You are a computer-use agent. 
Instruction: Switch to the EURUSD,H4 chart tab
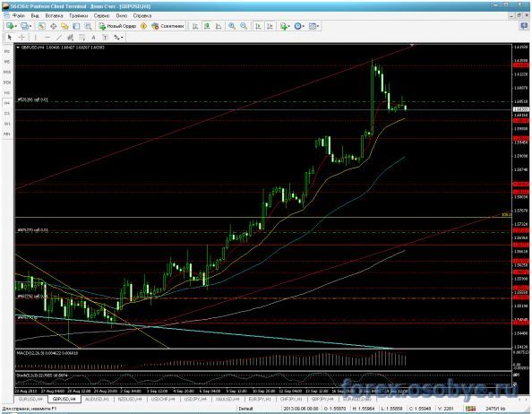click(30, 400)
